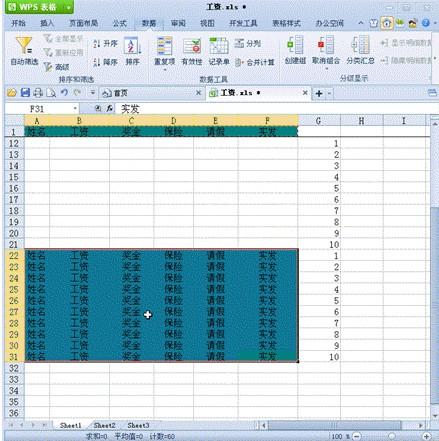Click the save icon in the quick toolbar

point(25,93)
